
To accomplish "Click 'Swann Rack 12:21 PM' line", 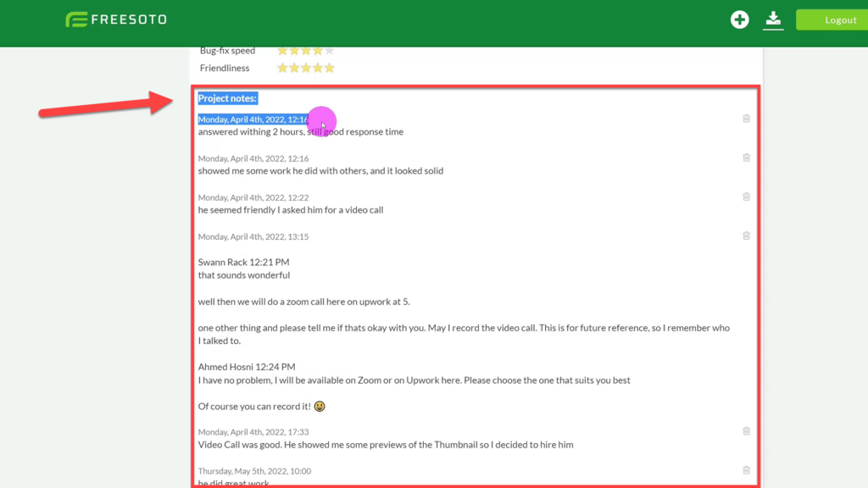I will pos(243,262).
